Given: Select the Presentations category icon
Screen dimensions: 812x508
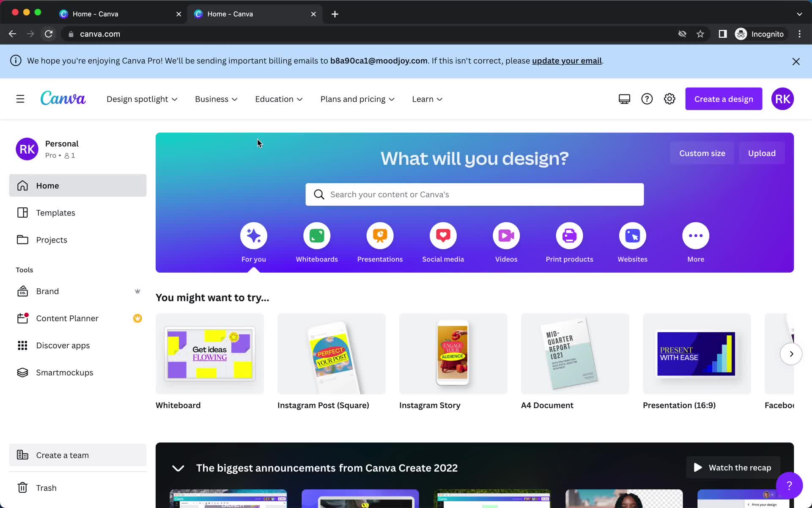Looking at the screenshot, I should pyautogui.click(x=380, y=236).
